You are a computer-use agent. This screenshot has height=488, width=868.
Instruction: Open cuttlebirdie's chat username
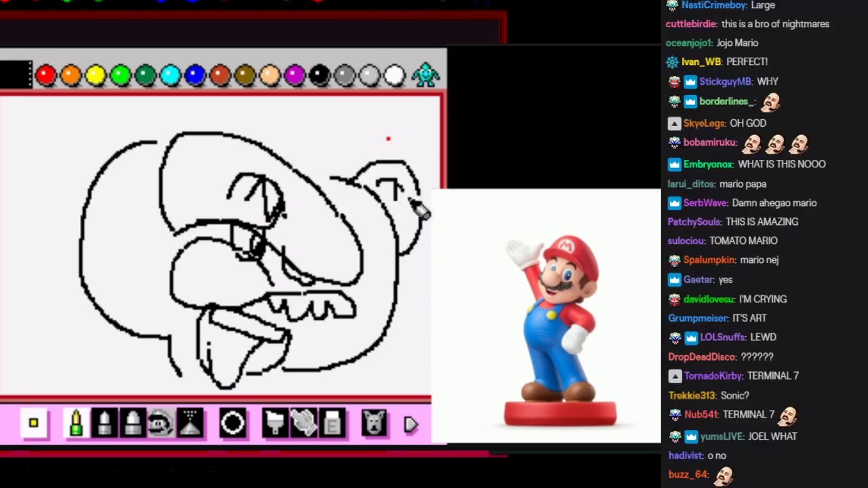coord(692,24)
